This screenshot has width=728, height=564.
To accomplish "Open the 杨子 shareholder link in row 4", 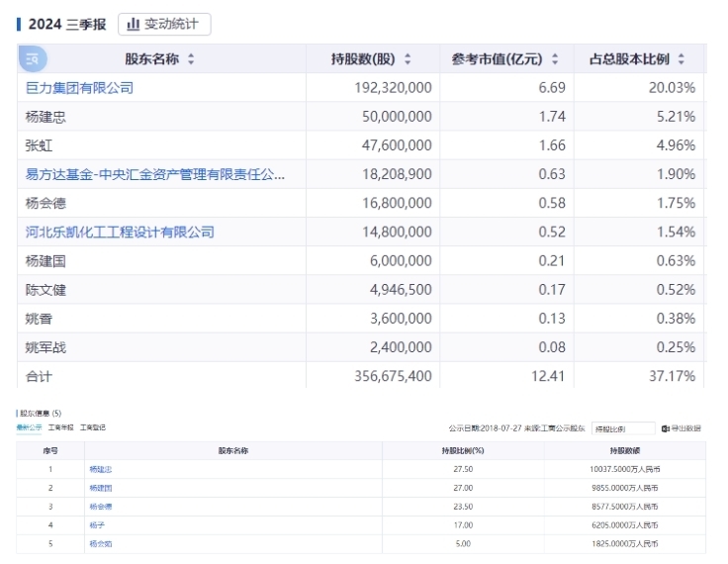I will pos(97,525).
